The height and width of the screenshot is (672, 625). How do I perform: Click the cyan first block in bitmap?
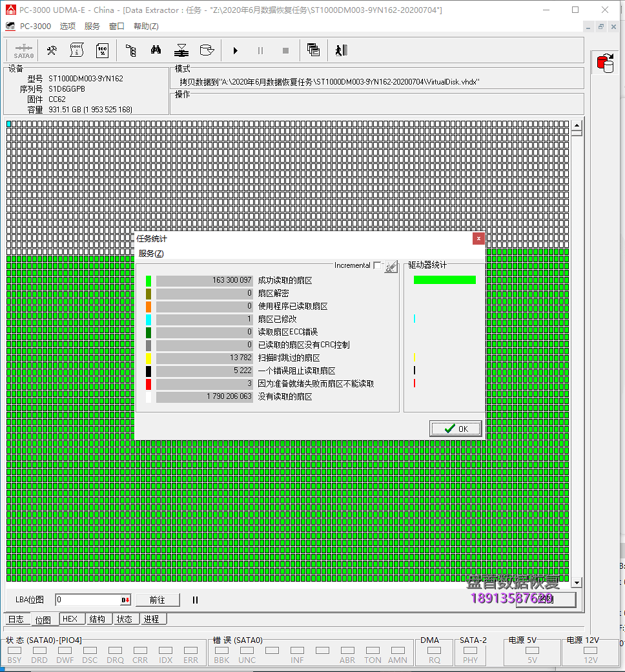click(8, 124)
